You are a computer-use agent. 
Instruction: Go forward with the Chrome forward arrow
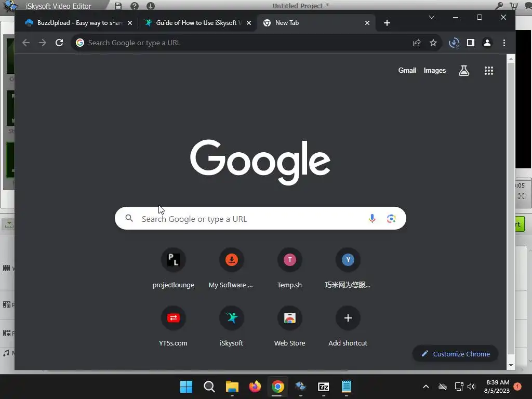43,43
